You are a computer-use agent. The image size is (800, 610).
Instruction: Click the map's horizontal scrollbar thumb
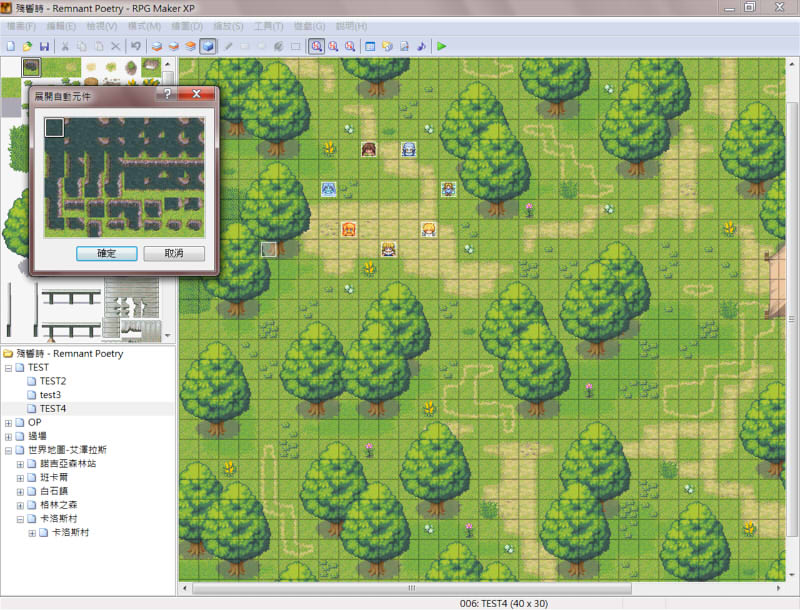(412, 588)
